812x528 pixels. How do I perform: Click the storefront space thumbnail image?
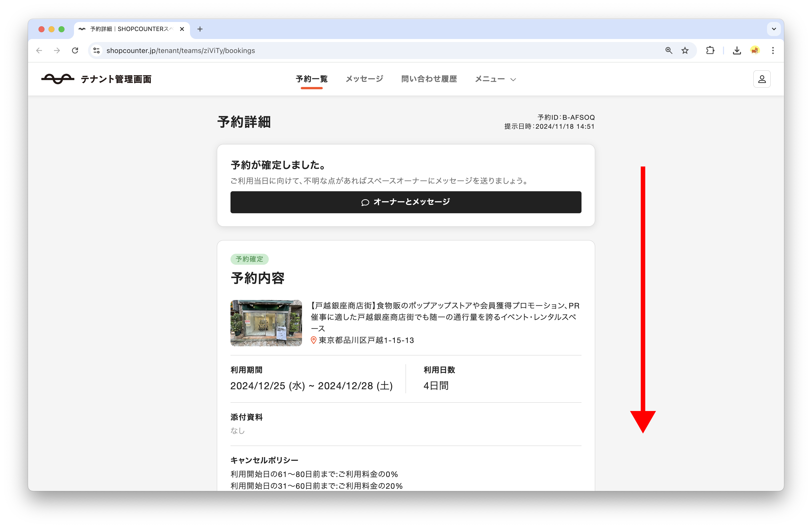coord(266,323)
